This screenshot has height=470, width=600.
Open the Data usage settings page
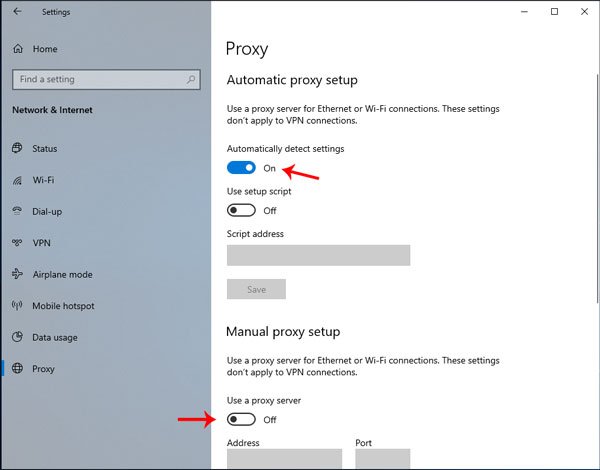(x=54, y=337)
